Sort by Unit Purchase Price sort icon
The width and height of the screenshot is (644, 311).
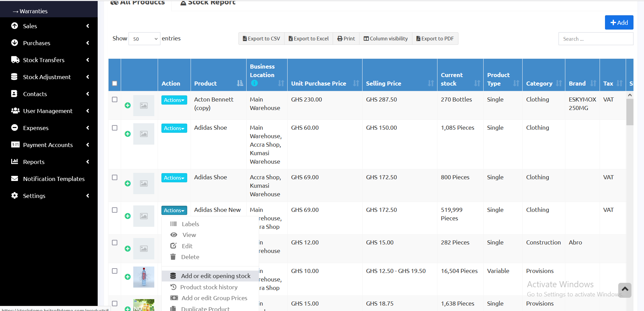pyautogui.click(x=356, y=83)
